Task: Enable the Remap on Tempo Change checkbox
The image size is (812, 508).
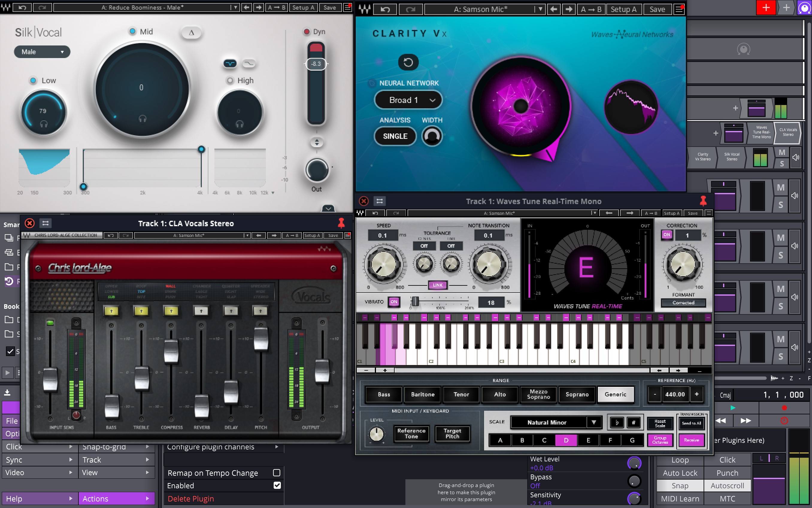Action: pos(276,473)
